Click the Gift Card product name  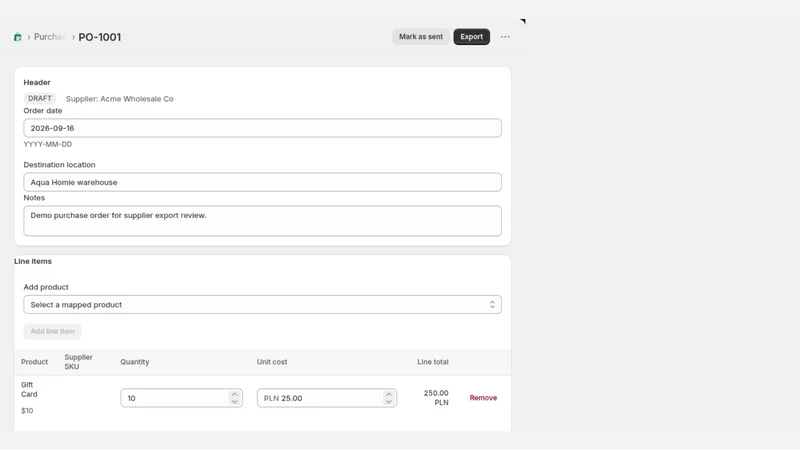[29, 389]
